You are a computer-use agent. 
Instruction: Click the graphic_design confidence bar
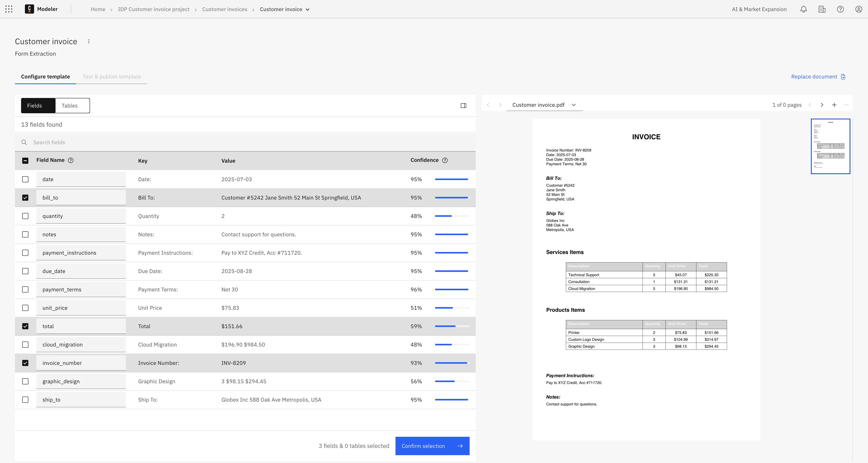[452, 381]
